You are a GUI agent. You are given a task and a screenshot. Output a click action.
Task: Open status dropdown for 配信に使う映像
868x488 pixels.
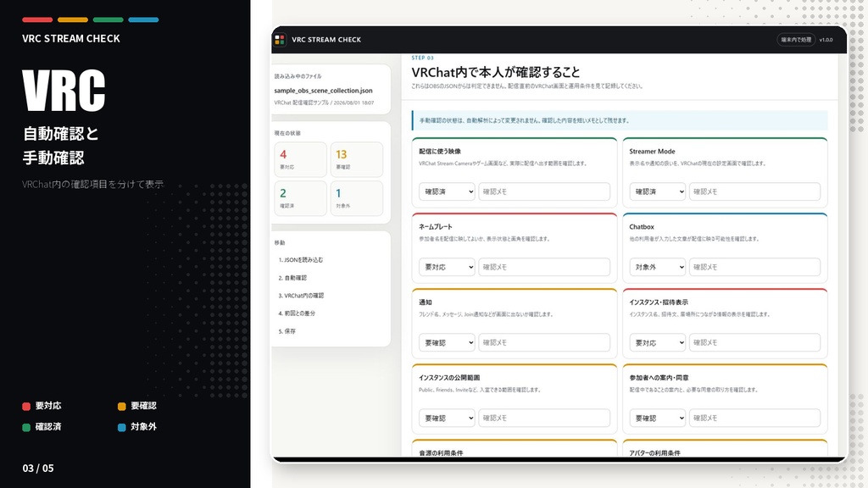click(447, 191)
